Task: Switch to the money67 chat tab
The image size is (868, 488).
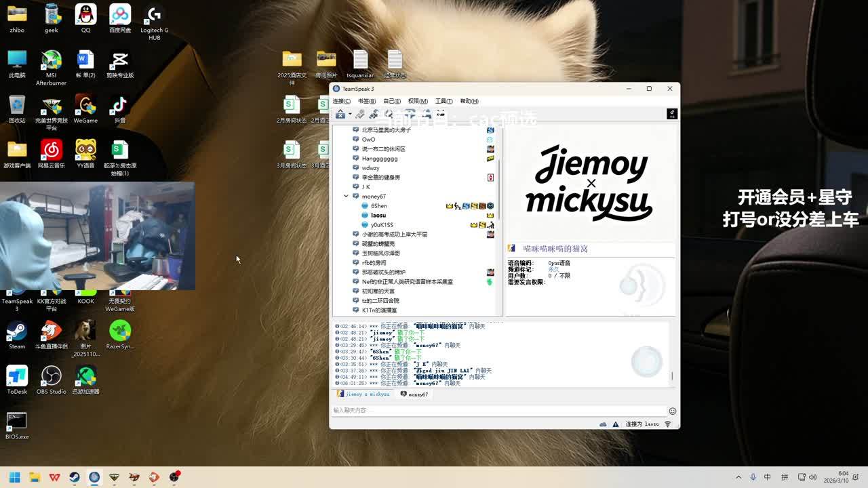Action: click(x=414, y=394)
